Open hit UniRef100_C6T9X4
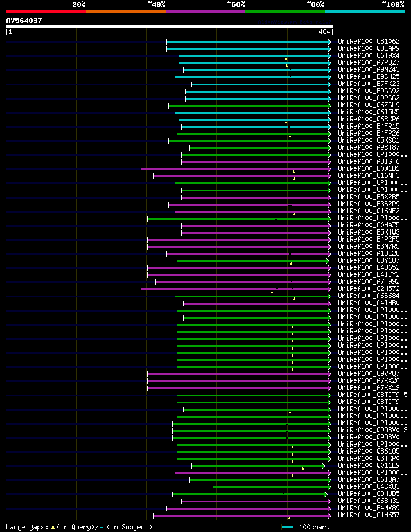The width and height of the screenshot is (411, 532). pos(369,55)
